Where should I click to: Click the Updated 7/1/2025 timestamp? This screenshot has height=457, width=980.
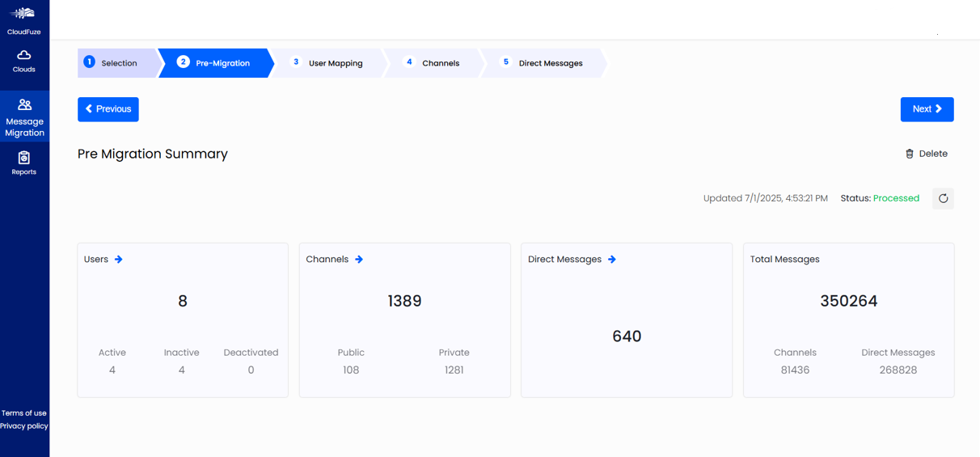[766, 198]
